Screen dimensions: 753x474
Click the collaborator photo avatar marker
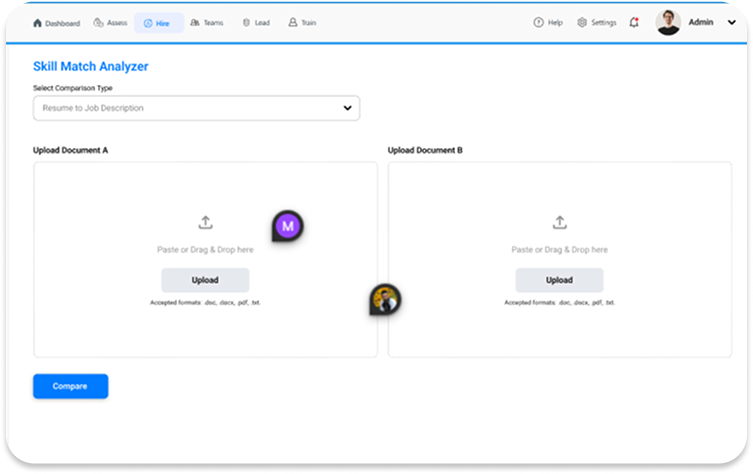click(385, 298)
